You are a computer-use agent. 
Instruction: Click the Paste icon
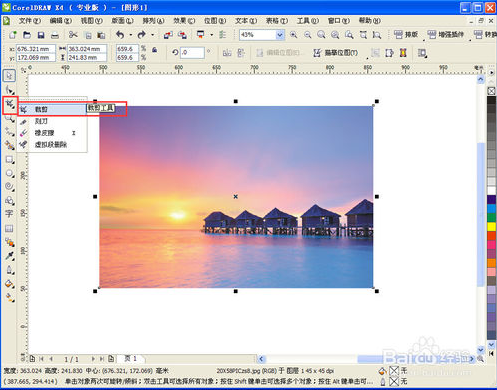(x=101, y=35)
